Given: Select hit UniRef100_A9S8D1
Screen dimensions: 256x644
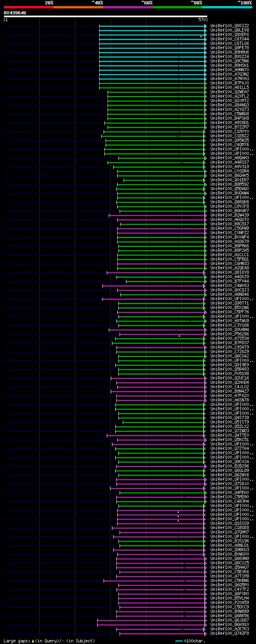Looking at the screenshot, I should click(x=230, y=123).
